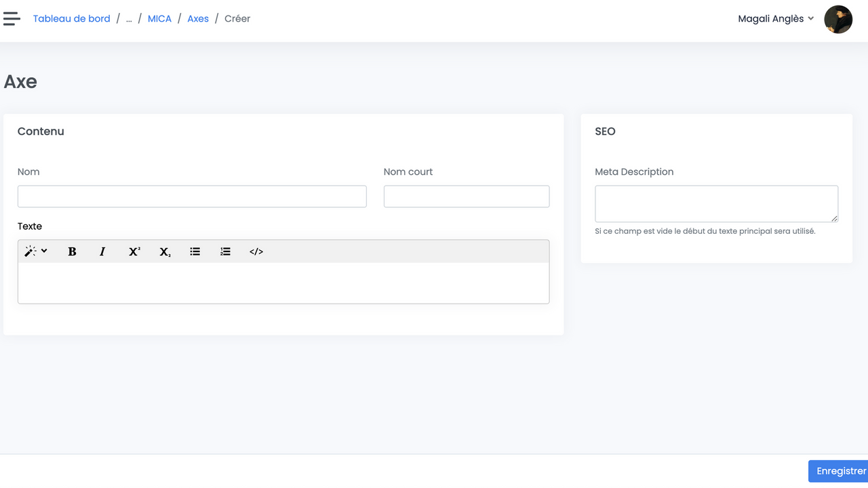Click inside the Texte editor body
Image resolution: width=868 pixels, height=488 pixels.
283,283
